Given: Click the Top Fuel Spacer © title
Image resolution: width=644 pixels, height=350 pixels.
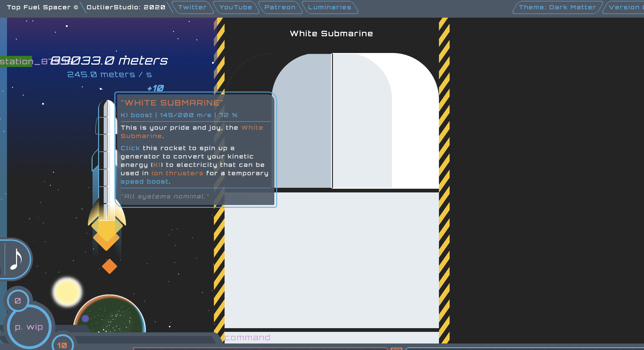Looking at the screenshot, I should 43,7.
